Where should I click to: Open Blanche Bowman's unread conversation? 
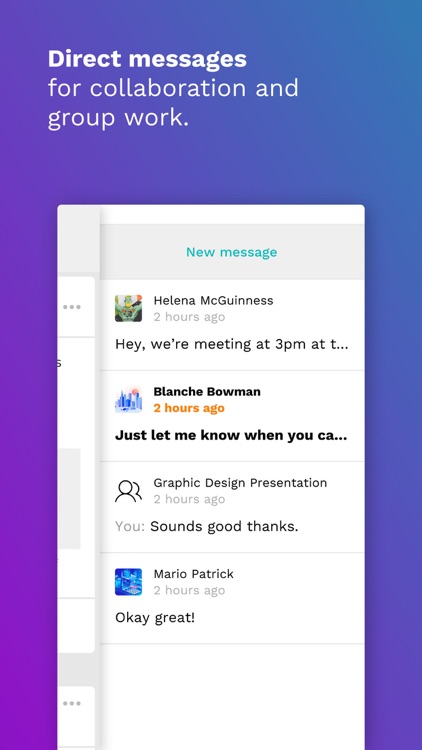pos(232,416)
